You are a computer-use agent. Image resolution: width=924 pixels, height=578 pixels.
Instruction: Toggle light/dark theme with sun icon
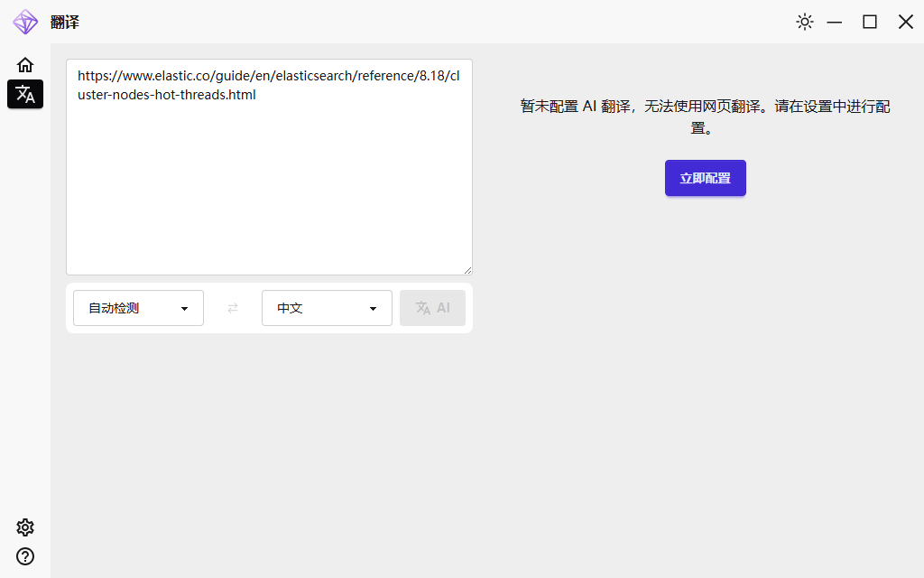coord(805,22)
